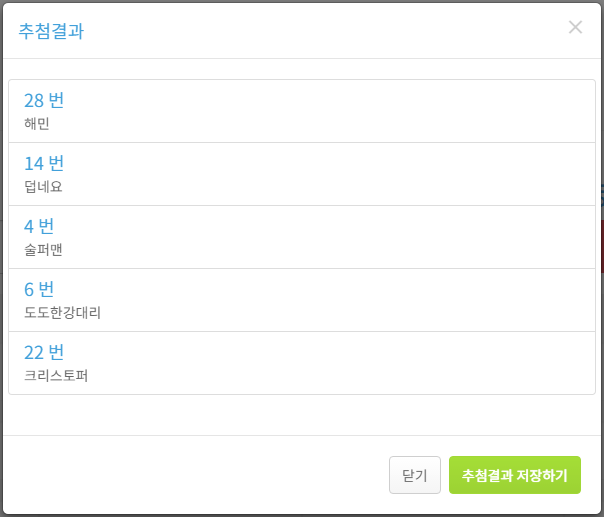The image size is (604, 517).
Task: Save results with 추첨결과 저장하기 button
Action: click(515, 475)
